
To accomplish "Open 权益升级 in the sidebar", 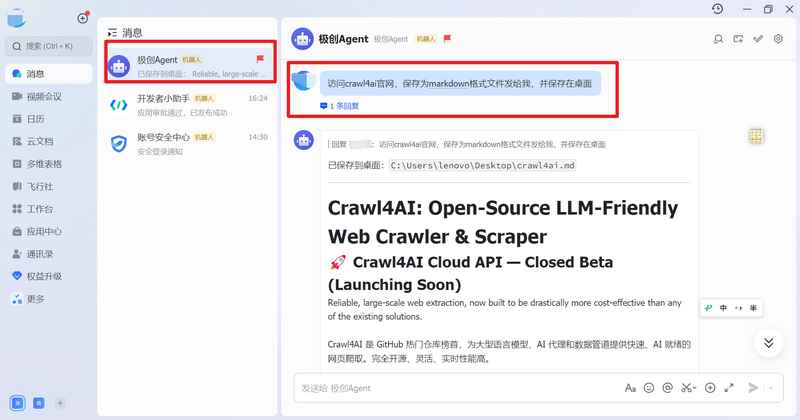I will tap(49, 276).
